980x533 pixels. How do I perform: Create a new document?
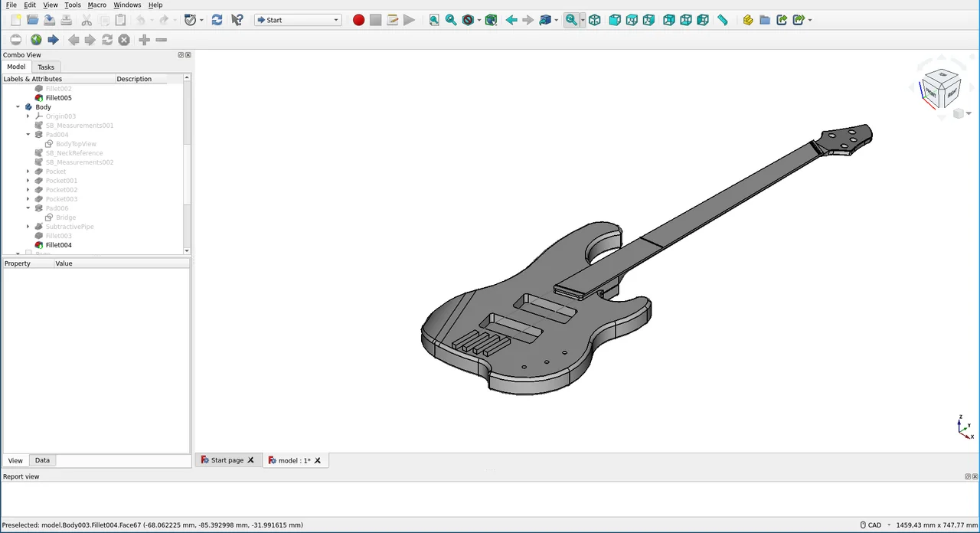15,20
